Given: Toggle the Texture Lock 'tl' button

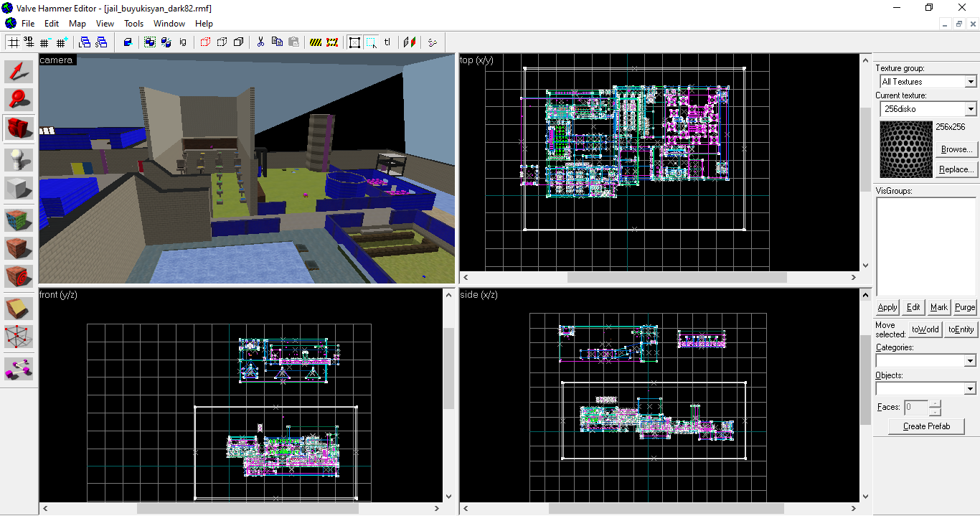Looking at the screenshot, I should click(387, 42).
